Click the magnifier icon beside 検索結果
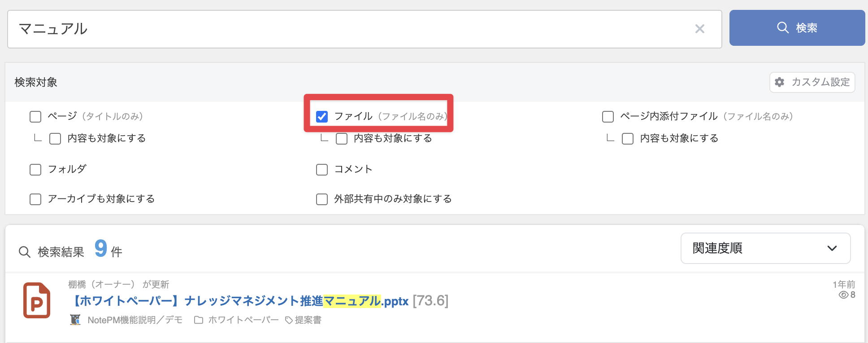Viewport: 868px width, 343px height. click(x=25, y=252)
